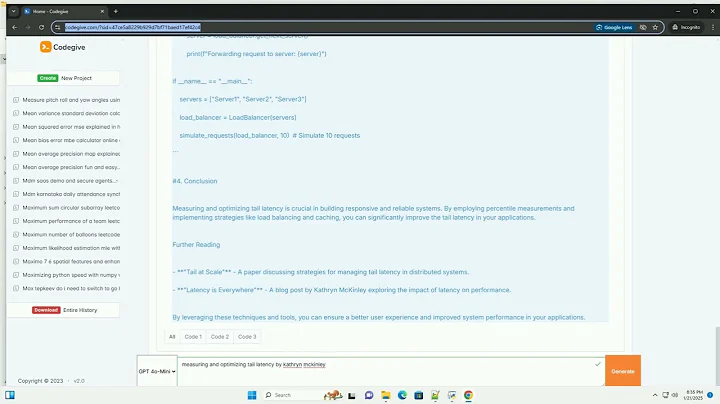Open history item Measure pitch roll and yaw angles
This screenshot has height=404, width=720.
(x=71, y=100)
